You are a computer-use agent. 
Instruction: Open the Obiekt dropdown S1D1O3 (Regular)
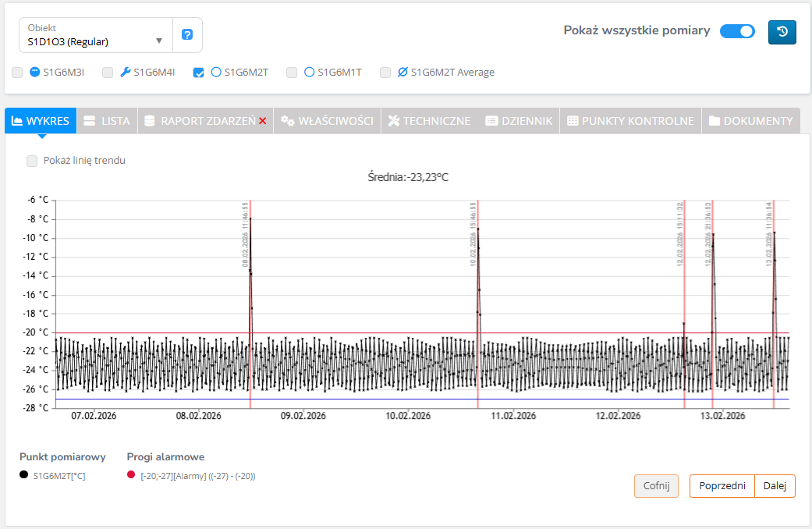[x=95, y=35]
